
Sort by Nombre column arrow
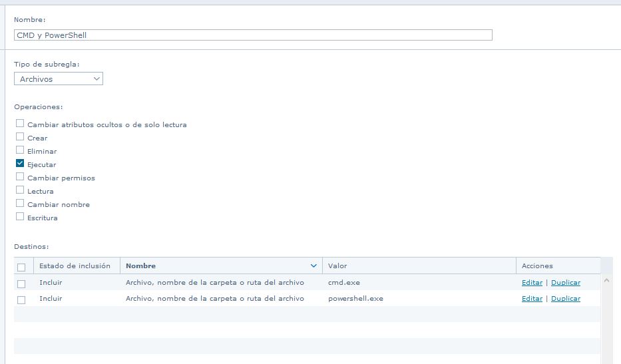coord(313,266)
